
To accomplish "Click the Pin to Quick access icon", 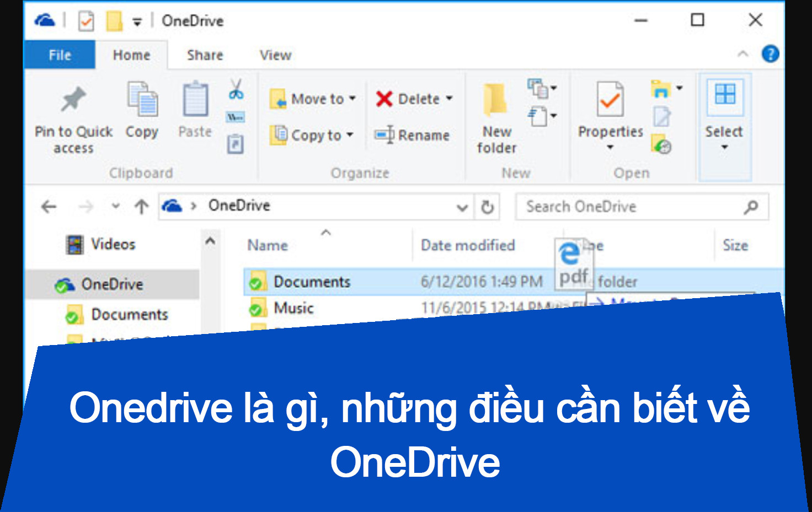I will click(72, 99).
